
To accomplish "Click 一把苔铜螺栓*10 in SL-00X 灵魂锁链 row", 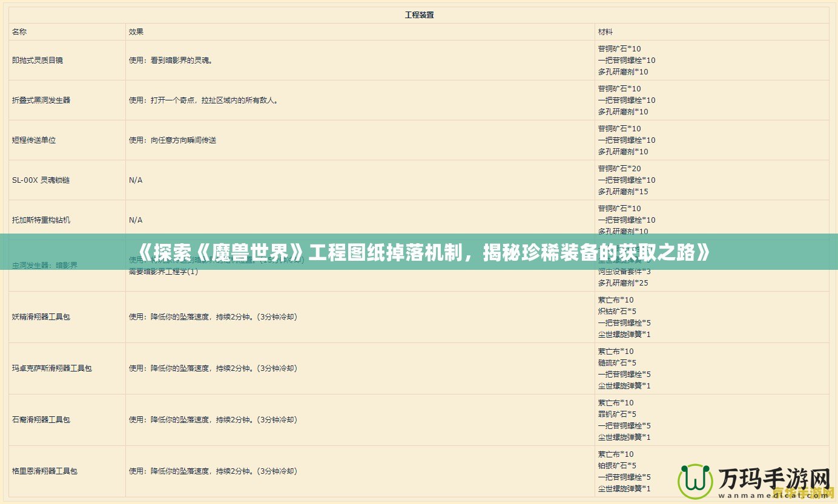I will [x=627, y=180].
